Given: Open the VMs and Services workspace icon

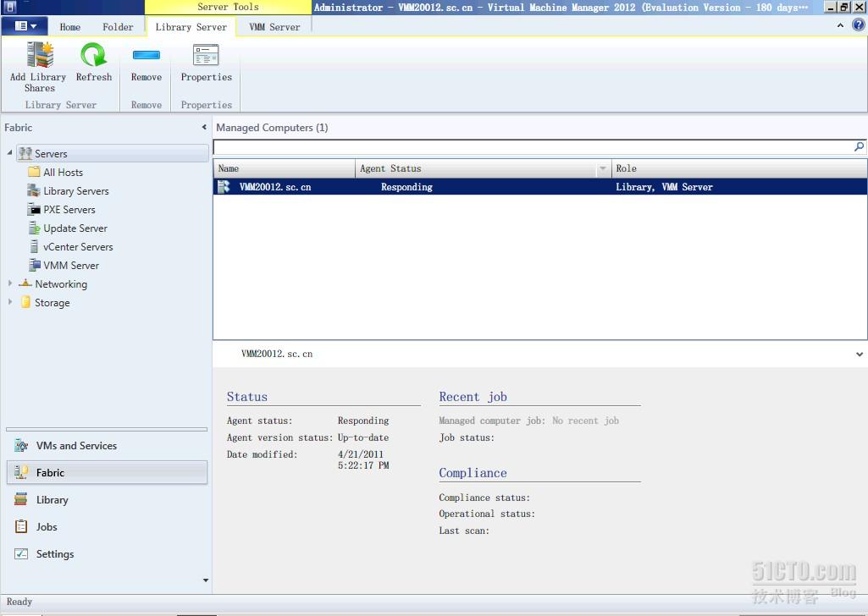Looking at the screenshot, I should pyautogui.click(x=21, y=445).
